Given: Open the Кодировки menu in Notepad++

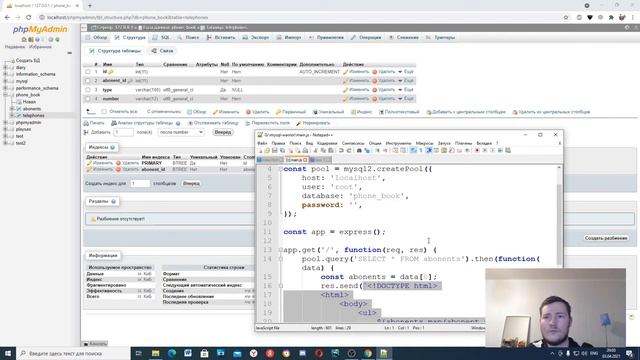Looking at the screenshot, I should (327, 143).
